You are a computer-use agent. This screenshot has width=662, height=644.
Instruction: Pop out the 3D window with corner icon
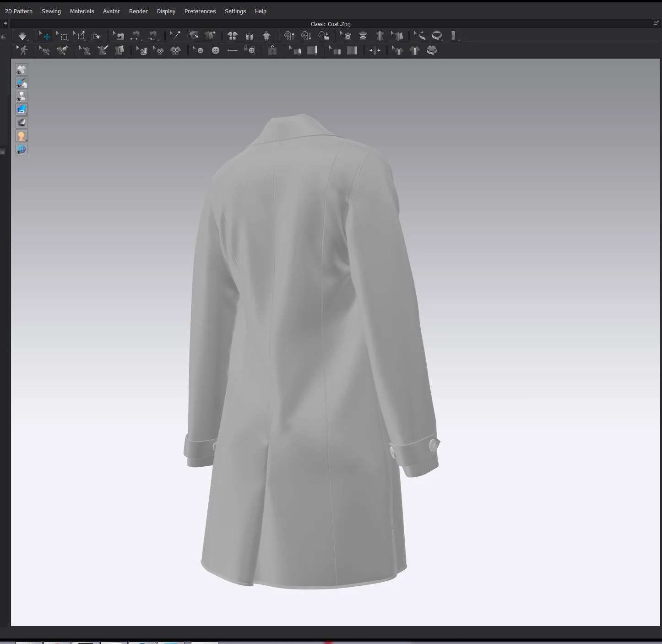(x=656, y=23)
